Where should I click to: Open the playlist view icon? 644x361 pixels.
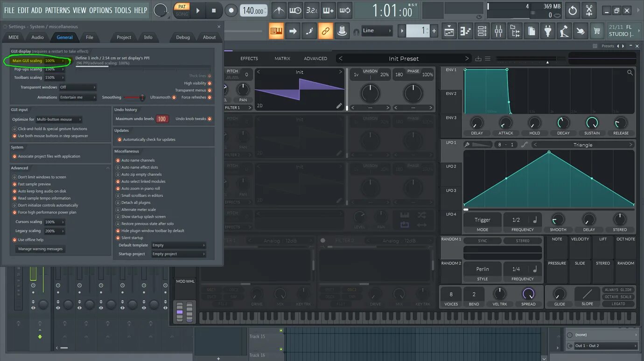(449, 31)
